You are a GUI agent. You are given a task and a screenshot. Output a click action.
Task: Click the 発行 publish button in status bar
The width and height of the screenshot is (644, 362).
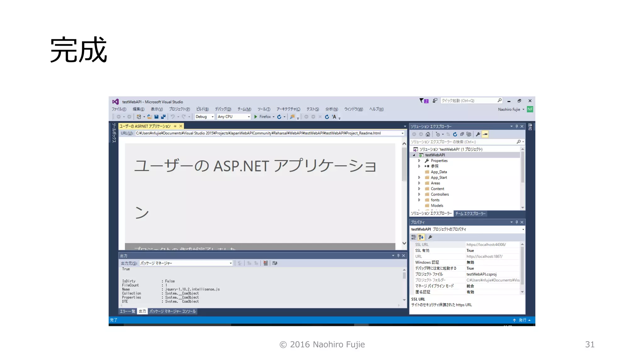coord(522,320)
